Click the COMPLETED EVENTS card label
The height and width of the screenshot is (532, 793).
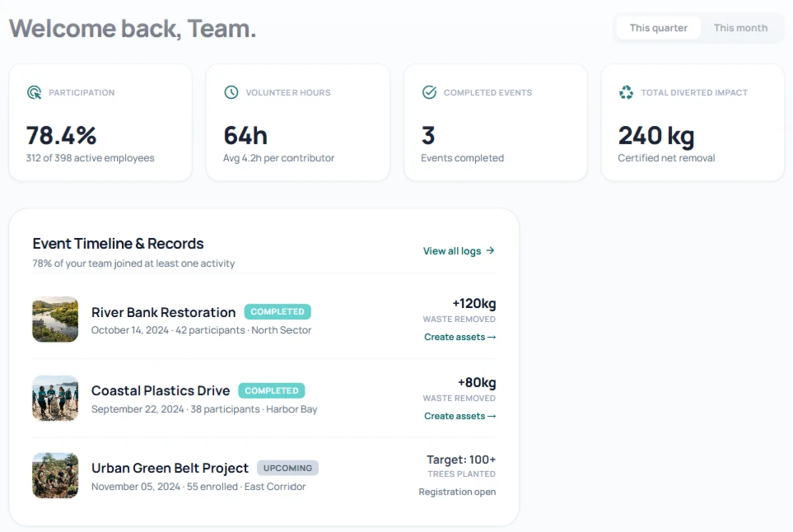487,92
